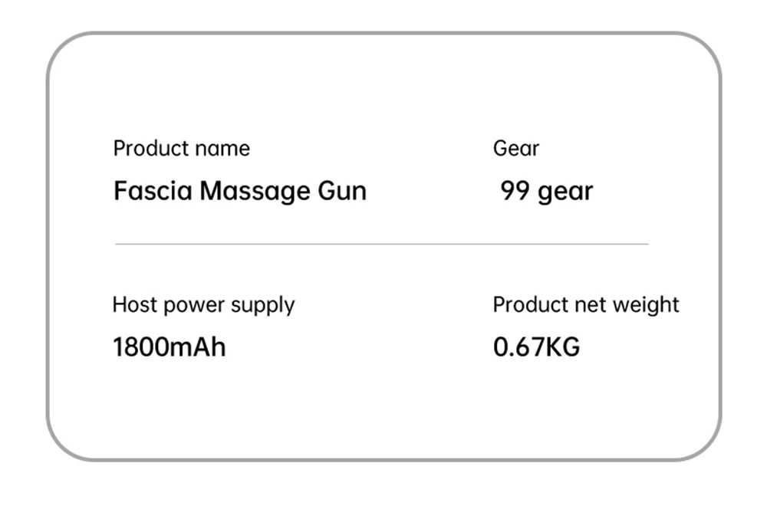Click the word "power" in supply label
The height and width of the screenshot is (532, 767).
click(x=194, y=306)
